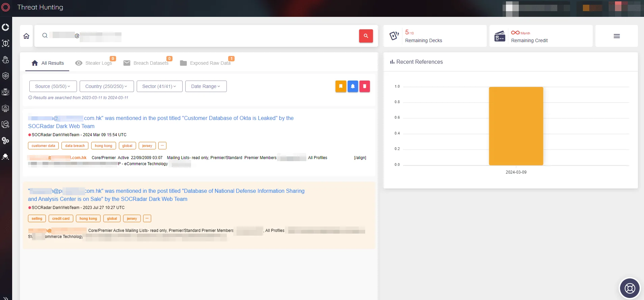Viewport: 644px width, 300px height.
Task: Focus the threat hunting search field
Action: pos(199,36)
